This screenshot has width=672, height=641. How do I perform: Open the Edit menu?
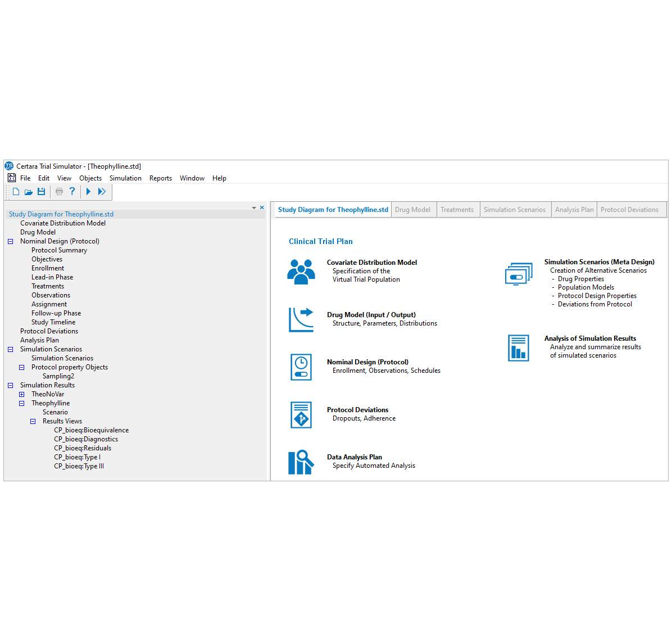(x=44, y=178)
